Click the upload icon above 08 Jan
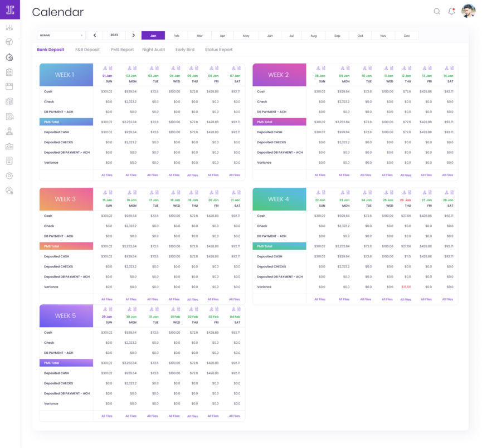Screen dimensions: 482x448 pos(317,68)
